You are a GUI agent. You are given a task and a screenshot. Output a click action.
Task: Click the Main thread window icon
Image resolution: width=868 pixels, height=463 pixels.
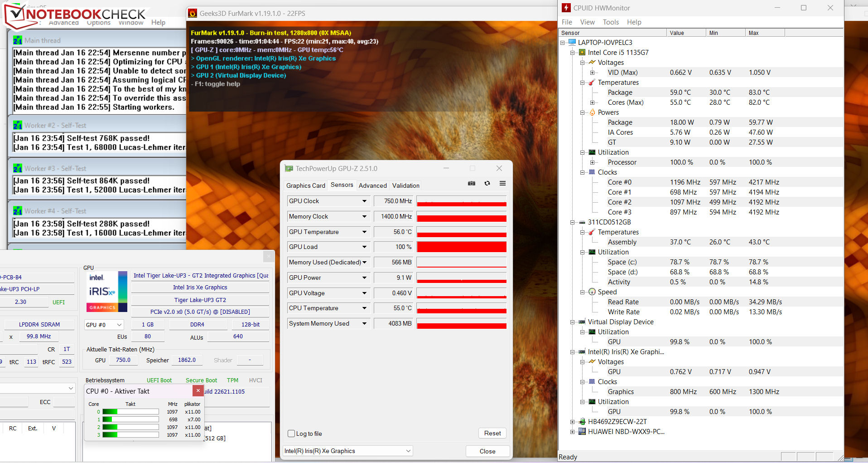click(x=18, y=40)
